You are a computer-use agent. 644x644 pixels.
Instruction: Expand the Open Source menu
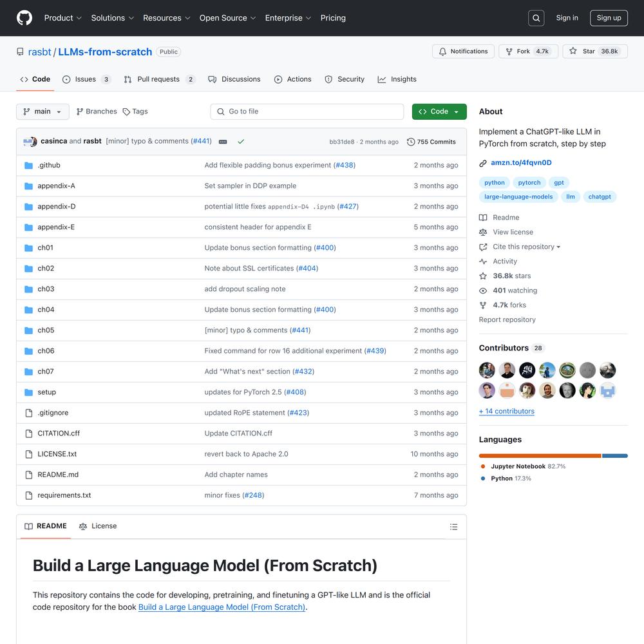[x=227, y=18]
